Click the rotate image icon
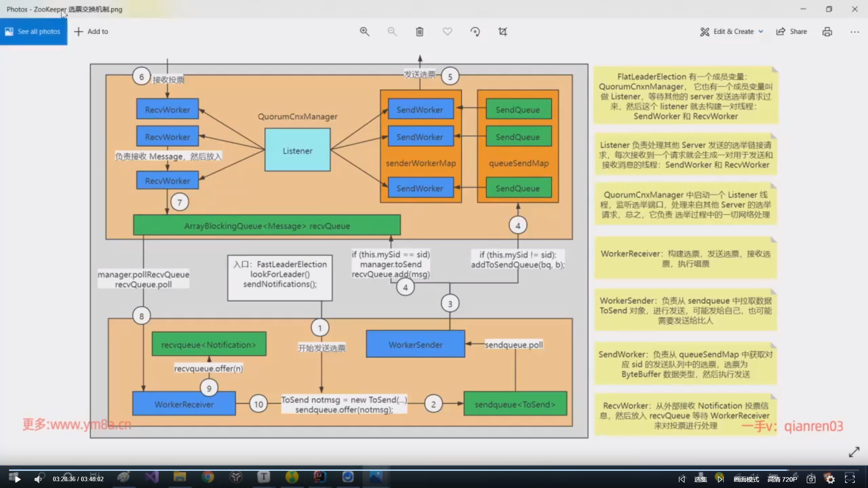 [475, 32]
